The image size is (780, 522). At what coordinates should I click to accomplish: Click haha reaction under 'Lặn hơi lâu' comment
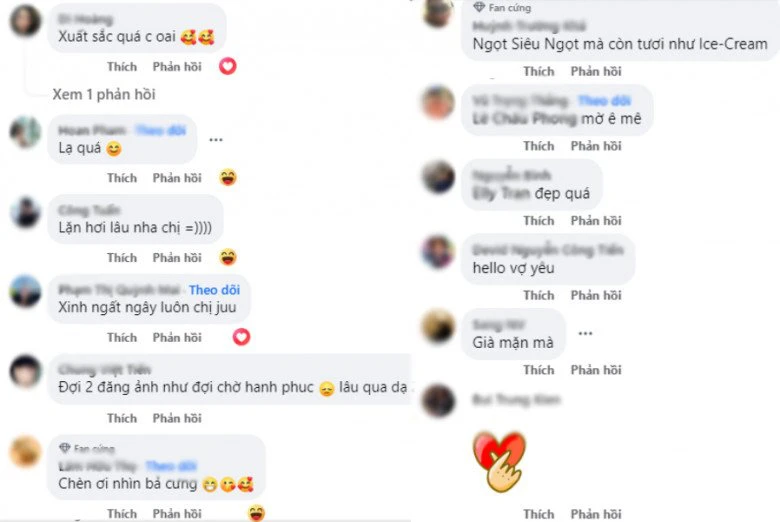(228, 257)
